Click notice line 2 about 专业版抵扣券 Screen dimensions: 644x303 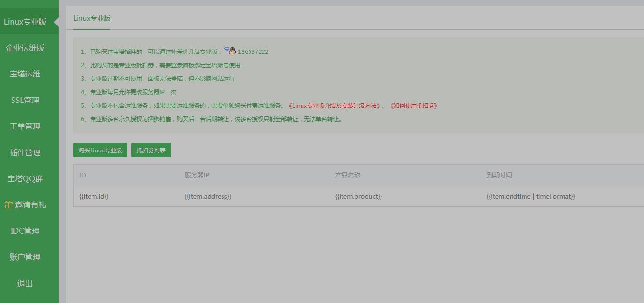click(x=160, y=65)
